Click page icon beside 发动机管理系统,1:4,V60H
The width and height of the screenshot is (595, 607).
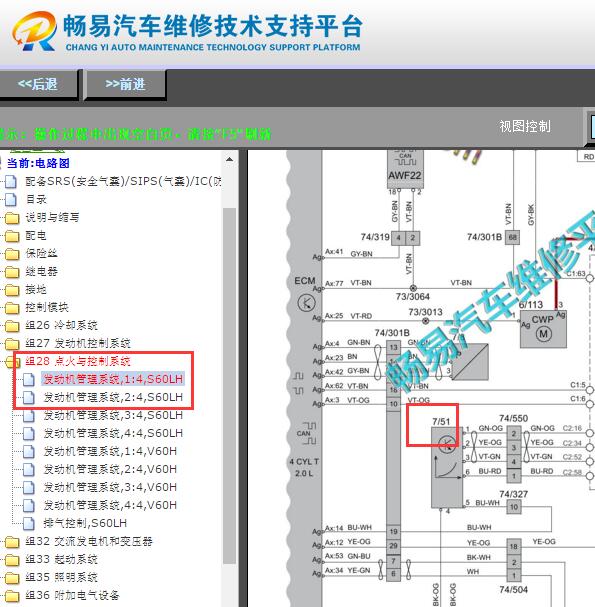tap(29, 452)
